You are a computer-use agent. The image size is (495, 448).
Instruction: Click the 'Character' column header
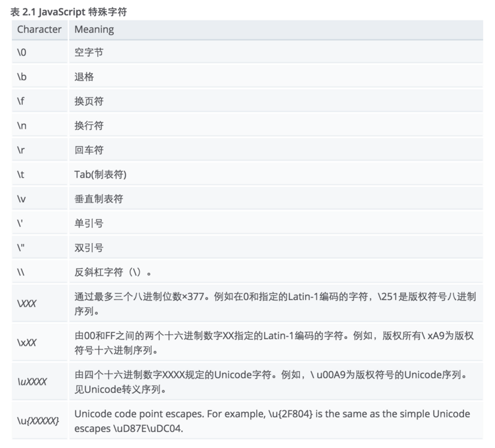[40, 30]
